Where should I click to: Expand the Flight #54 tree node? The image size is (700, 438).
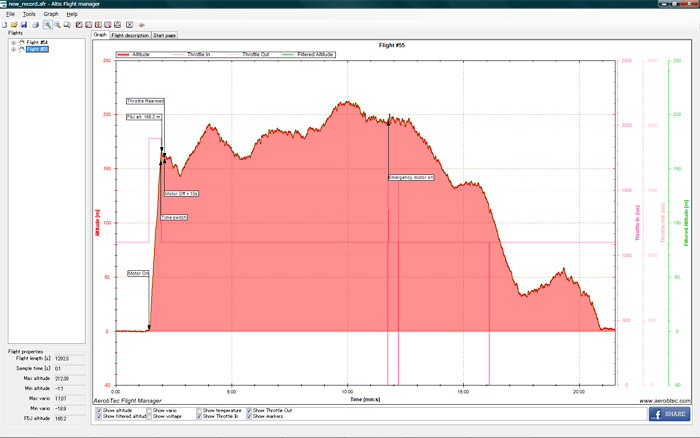[13, 43]
